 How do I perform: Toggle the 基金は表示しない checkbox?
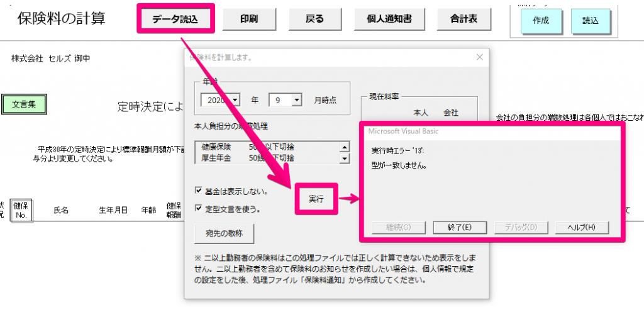[x=199, y=191]
